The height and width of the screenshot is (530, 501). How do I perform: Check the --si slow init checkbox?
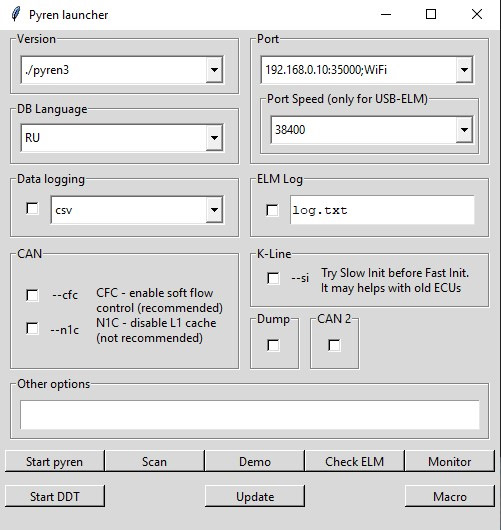(x=273, y=279)
